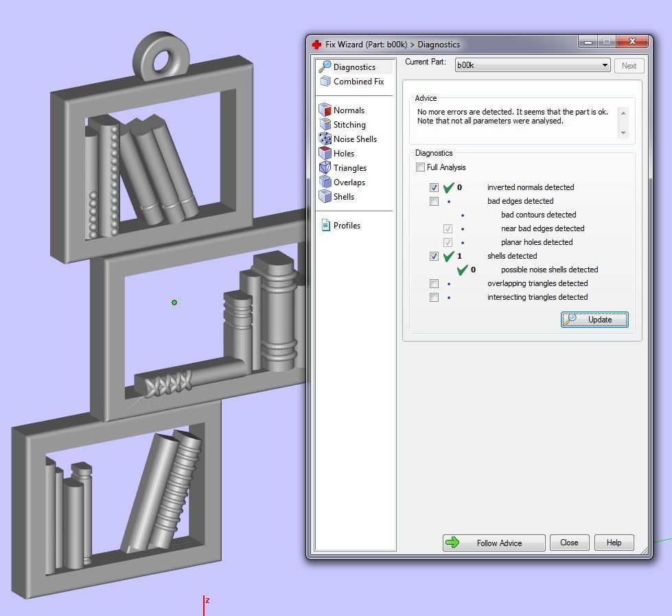The width and height of the screenshot is (672, 616).
Task: Open the Normals fix page
Action: (349, 110)
